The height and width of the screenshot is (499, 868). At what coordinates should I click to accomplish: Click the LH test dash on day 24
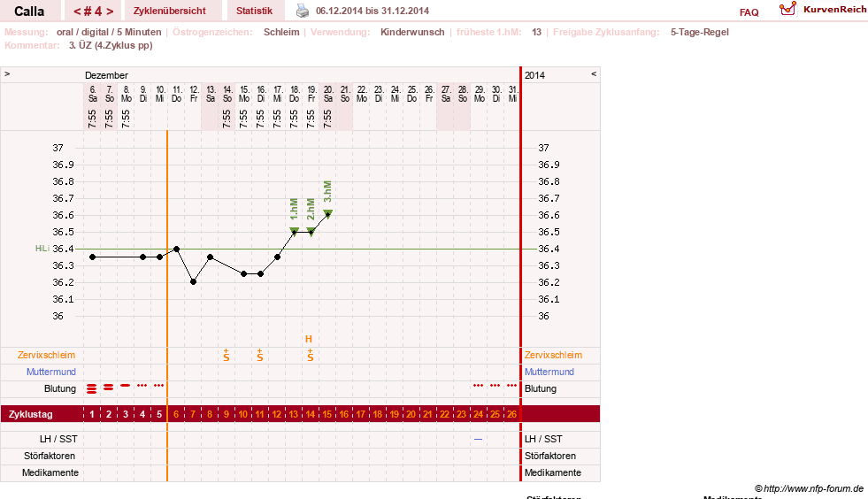[479, 439]
